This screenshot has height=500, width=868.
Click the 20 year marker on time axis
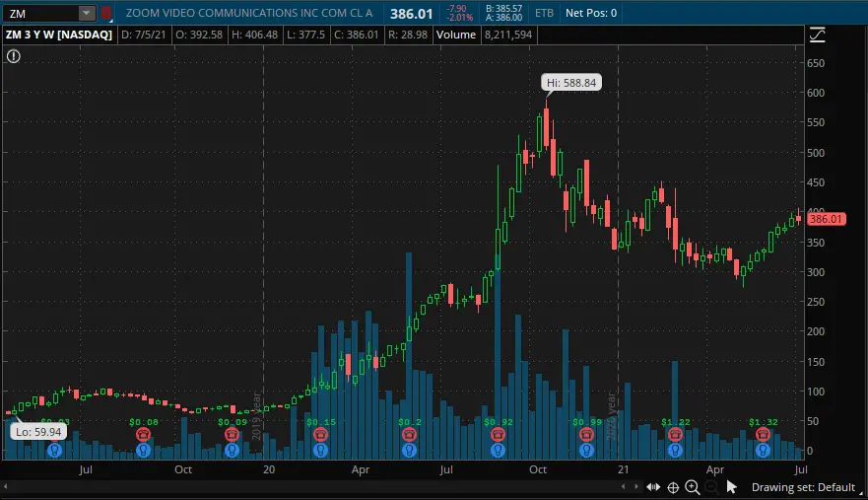pyautogui.click(x=269, y=469)
